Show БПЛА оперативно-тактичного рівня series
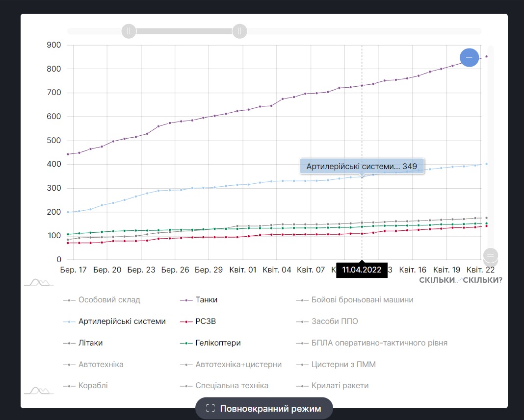This screenshot has width=524, height=420. tap(379, 343)
